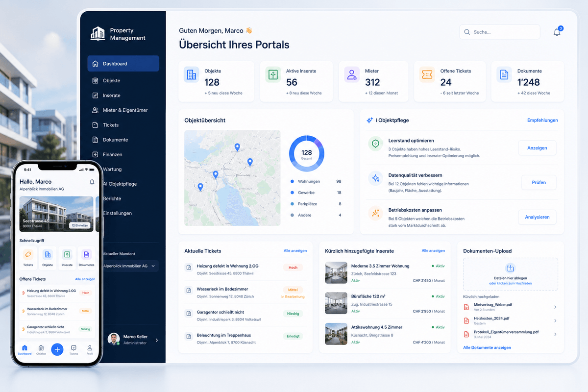
Task: Click ticket icon beside Beleuchtung im Treppenhaus
Action: point(188,336)
